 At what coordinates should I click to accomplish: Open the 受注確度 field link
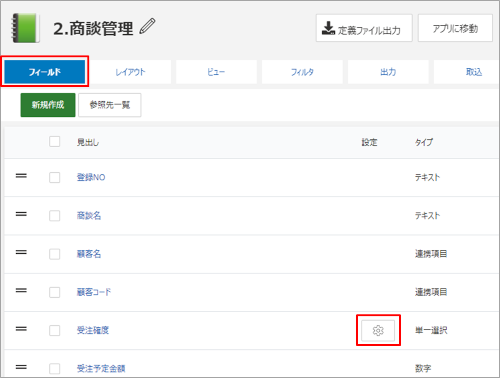click(x=93, y=330)
